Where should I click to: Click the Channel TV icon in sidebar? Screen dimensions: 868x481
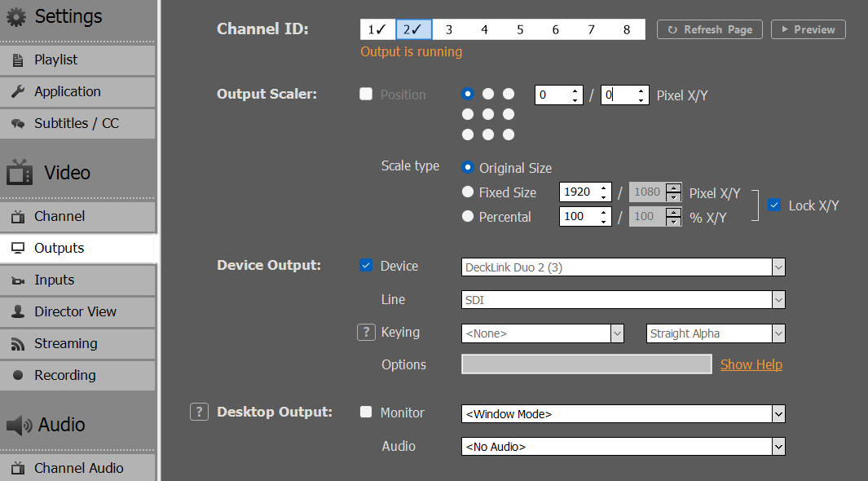click(18, 216)
